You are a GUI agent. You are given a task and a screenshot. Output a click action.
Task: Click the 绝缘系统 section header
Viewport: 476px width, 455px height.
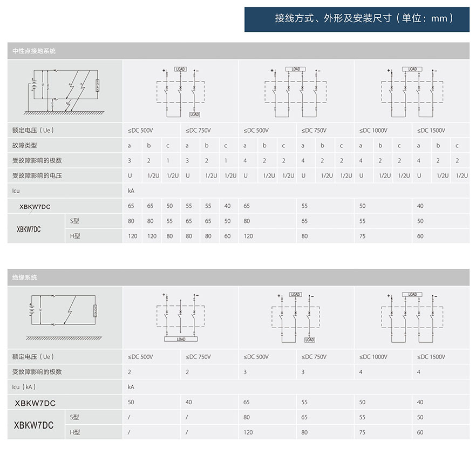tap(25, 277)
